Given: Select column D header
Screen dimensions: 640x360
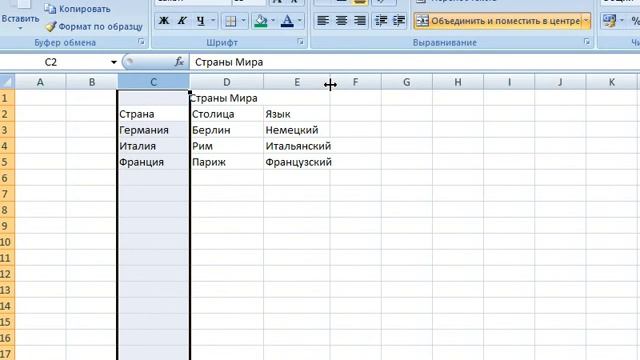Looking at the screenshot, I should [227, 82].
